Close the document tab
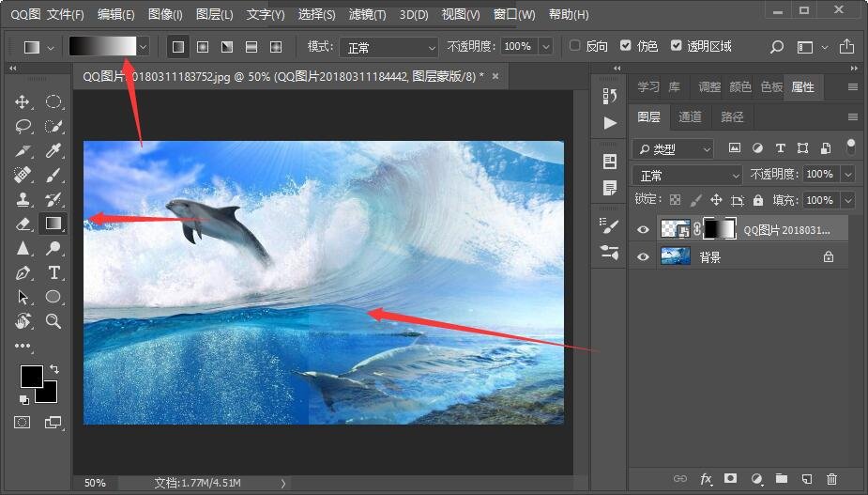This screenshot has width=868, height=495. [495, 76]
